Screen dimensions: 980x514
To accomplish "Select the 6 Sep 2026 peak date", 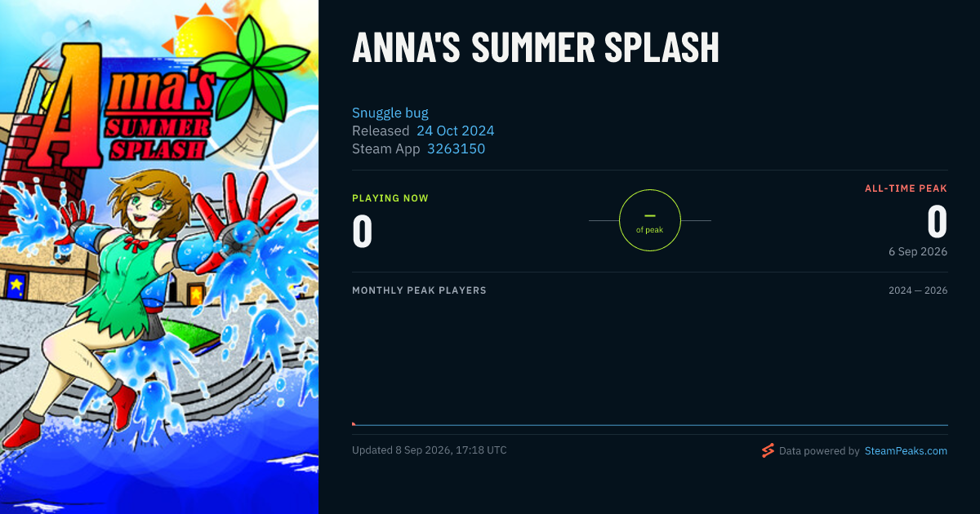I will (918, 251).
